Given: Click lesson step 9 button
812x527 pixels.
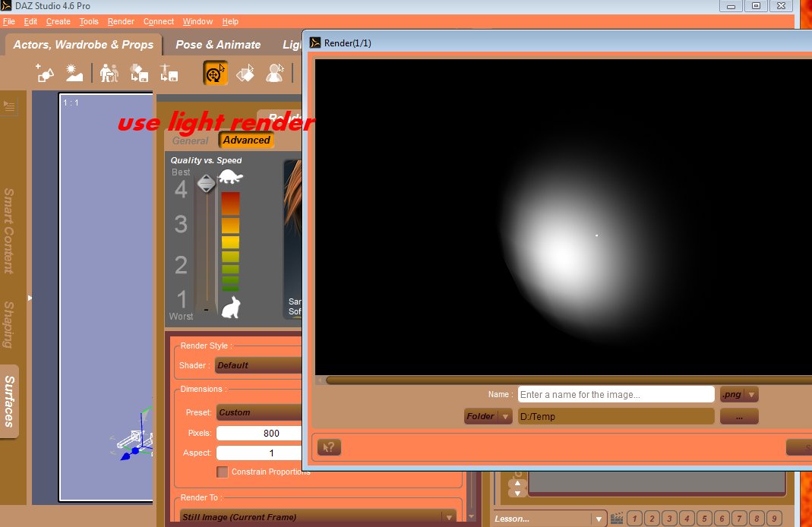Looking at the screenshot, I should (774, 518).
